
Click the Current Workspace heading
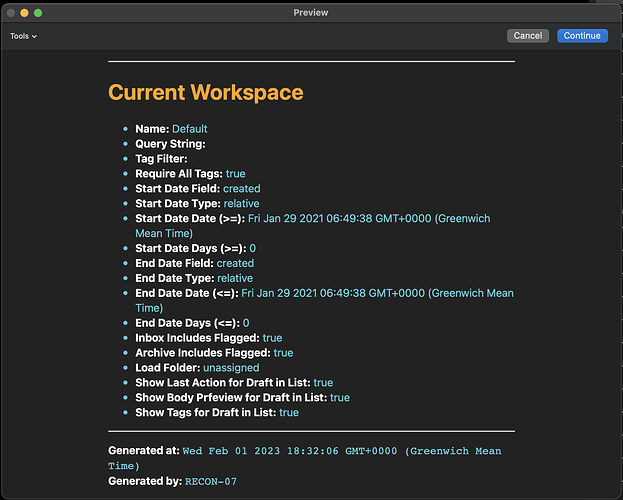click(205, 93)
